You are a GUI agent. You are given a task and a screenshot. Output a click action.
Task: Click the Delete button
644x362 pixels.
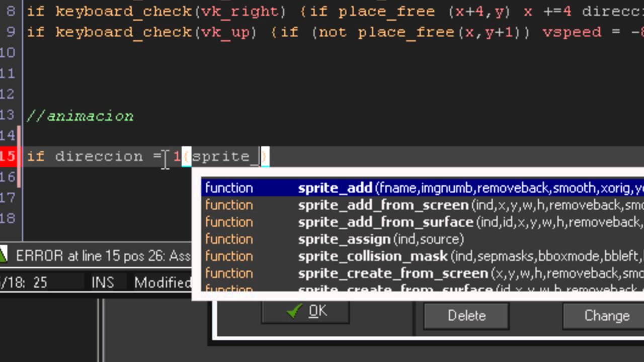pos(466,316)
